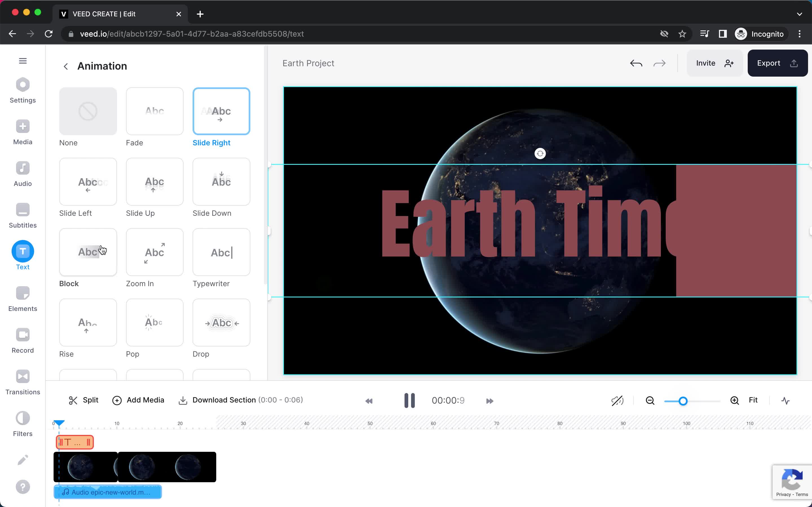This screenshot has height=507, width=812.
Task: Click the Split tool
Action: (x=84, y=399)
